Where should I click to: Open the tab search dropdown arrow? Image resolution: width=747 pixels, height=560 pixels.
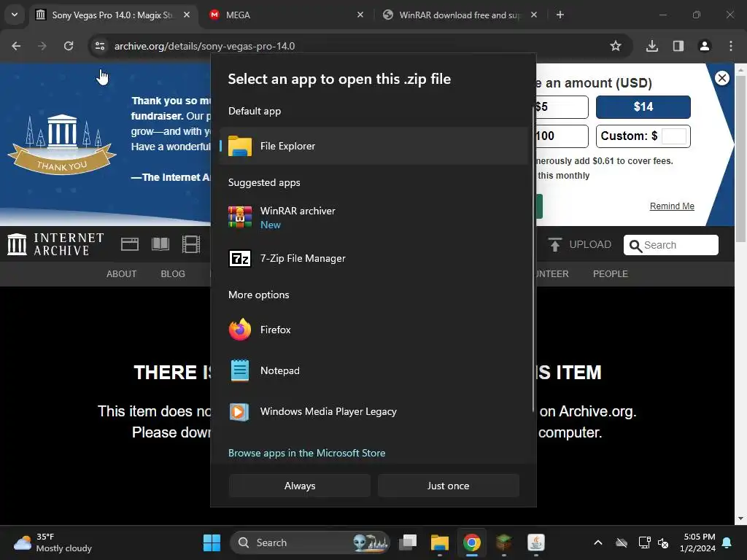pos(15,15)
